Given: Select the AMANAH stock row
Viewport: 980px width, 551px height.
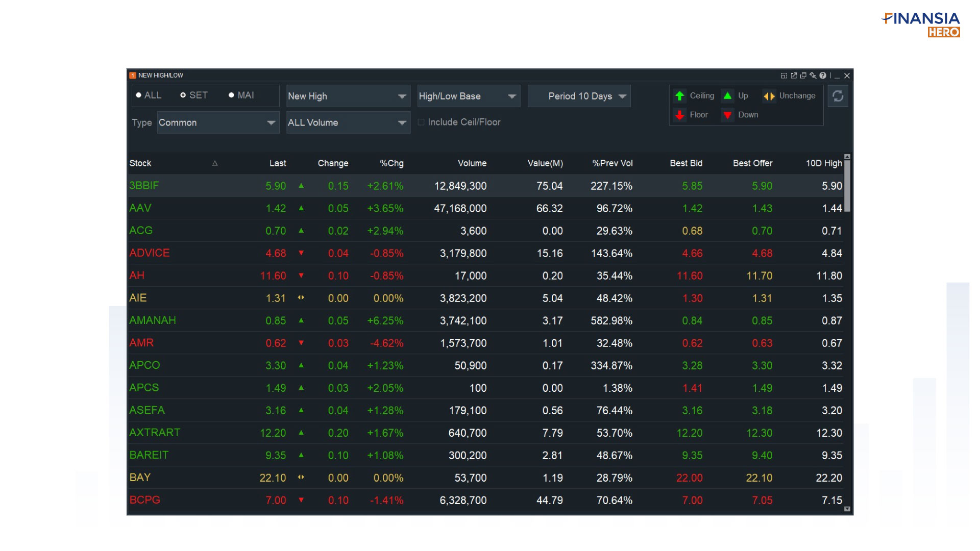Looking at the screenshot, I should tap(153, 320).
